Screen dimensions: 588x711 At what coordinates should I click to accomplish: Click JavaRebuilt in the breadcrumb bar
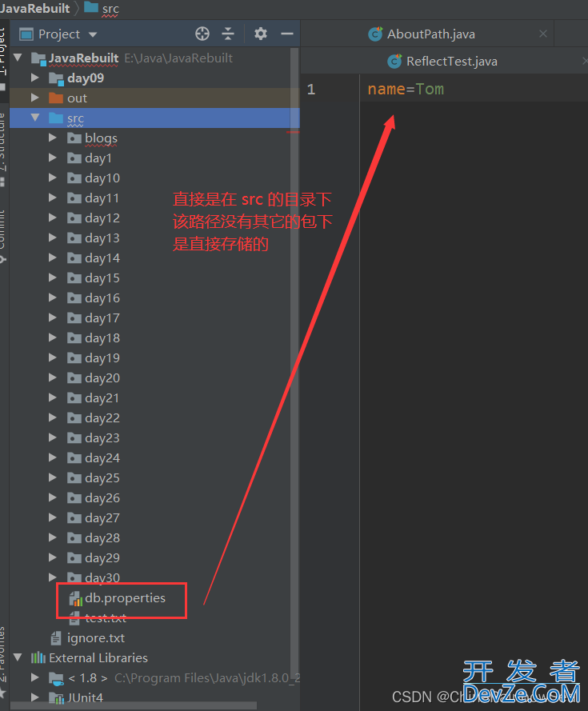pyautogui.click(x=35, y=8)
